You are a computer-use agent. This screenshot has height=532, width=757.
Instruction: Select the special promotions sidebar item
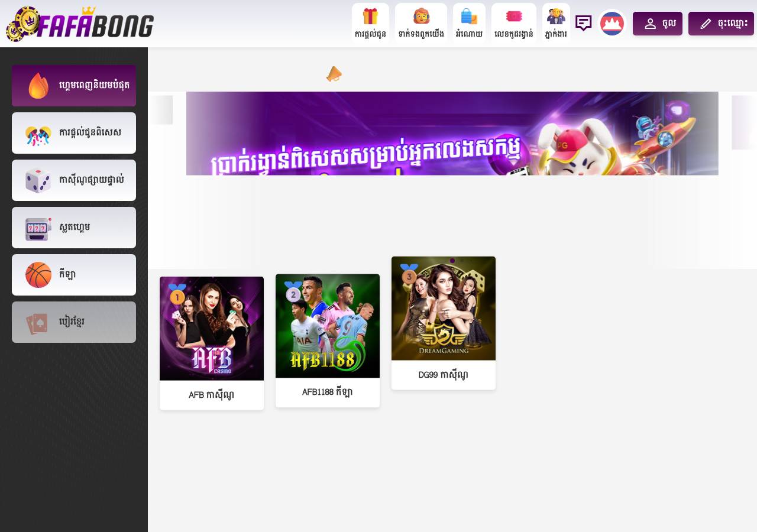pos(74,133)
